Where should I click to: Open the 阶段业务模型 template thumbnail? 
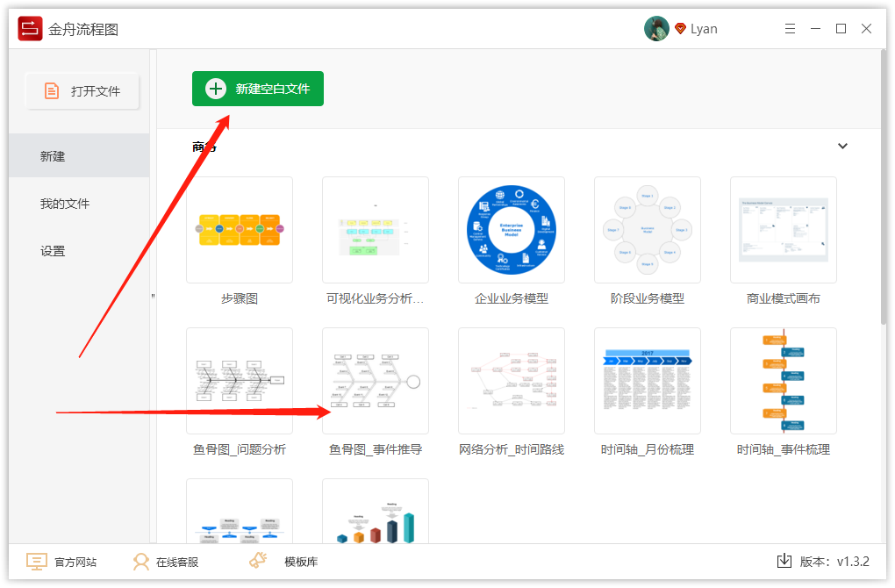point(648,230)
